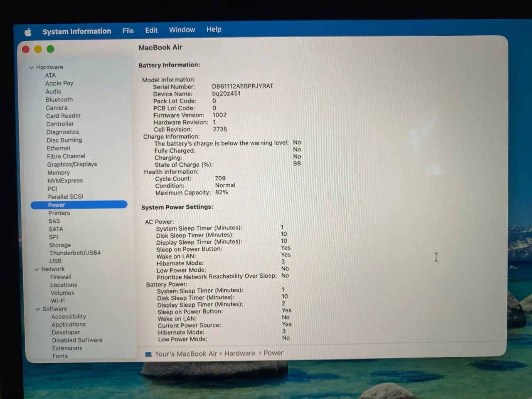
Task: Open the Apple menu icon
Action: click(x=28, y=32)
